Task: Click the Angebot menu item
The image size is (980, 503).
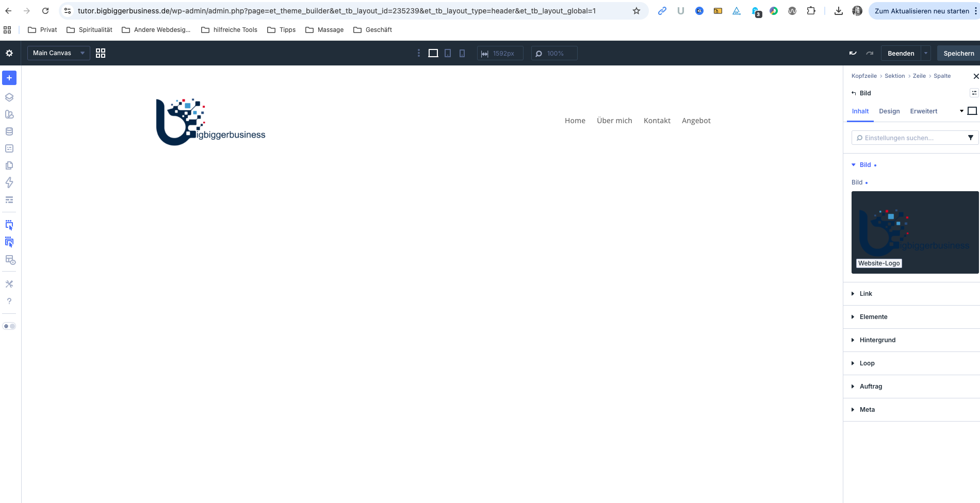Action: tap(696, 121)
